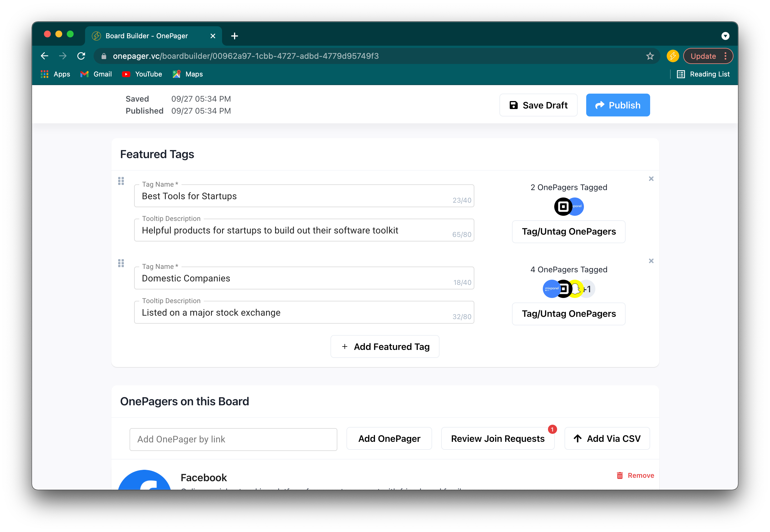Go back to the previous page
The image size is (770, 532).
45,56
